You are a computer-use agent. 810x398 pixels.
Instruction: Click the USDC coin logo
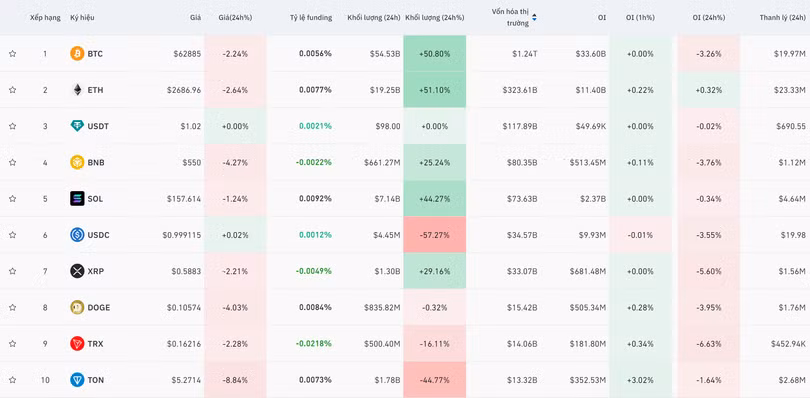pos(77,235)
